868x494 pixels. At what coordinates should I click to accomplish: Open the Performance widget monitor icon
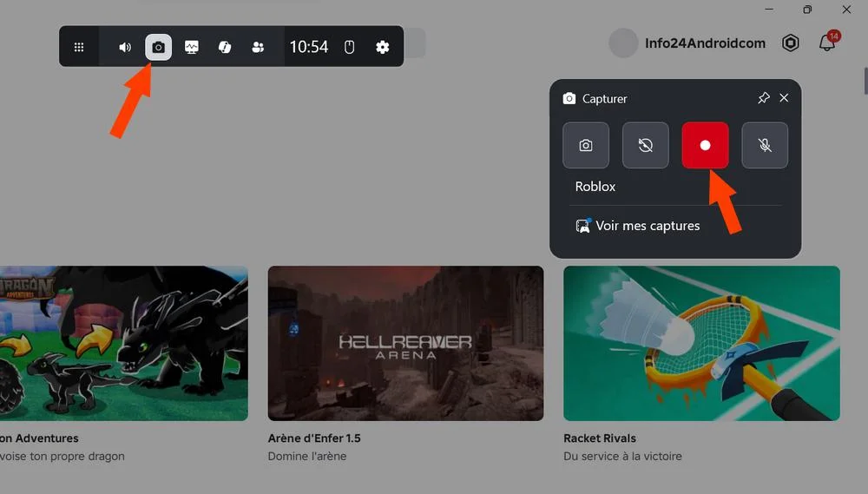click(192, 47)
